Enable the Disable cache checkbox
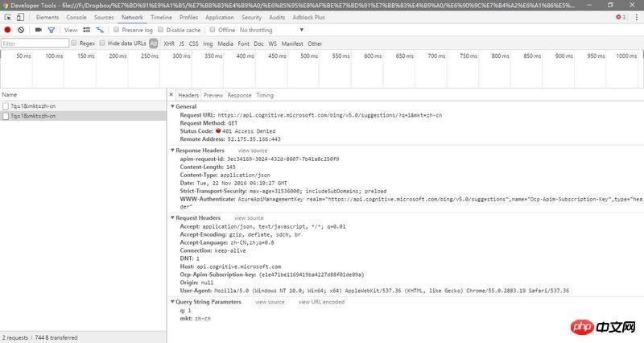This screenshot has width=644, height=343. point(160,30)
